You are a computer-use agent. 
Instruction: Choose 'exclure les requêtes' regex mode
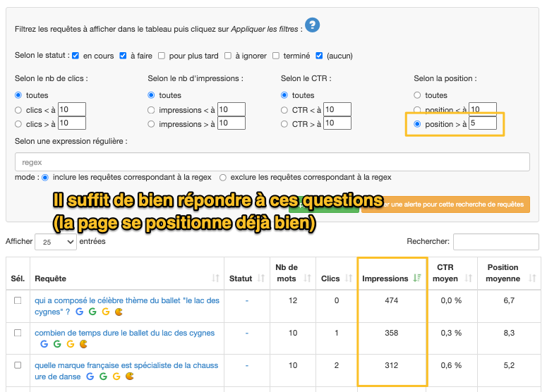pos(222,178)
